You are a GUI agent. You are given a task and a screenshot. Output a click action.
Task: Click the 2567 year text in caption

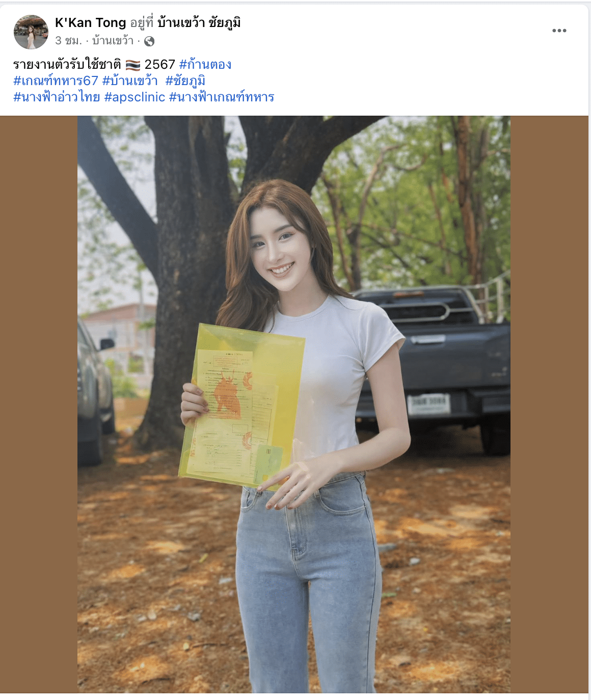point(159,65)
